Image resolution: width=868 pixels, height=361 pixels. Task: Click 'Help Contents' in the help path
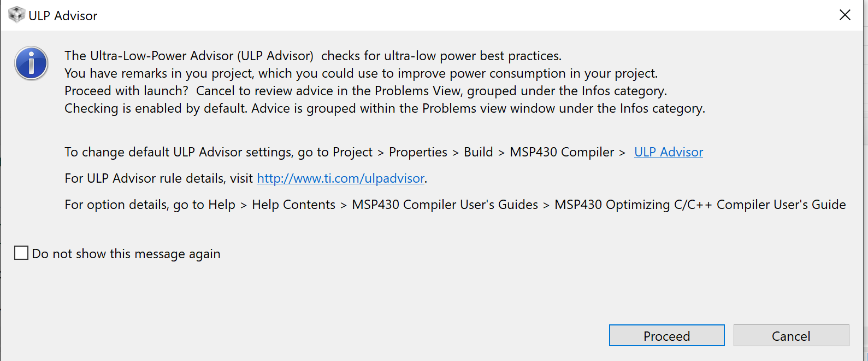click(293, 205)
